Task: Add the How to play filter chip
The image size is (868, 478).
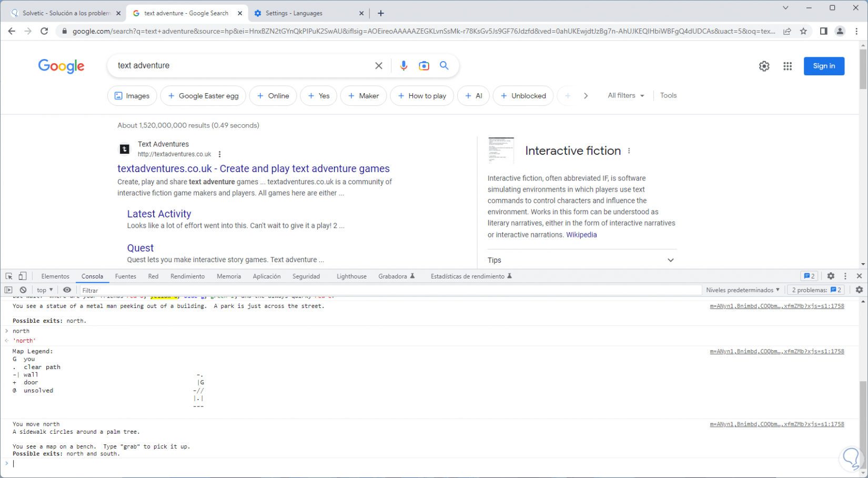Action: pyautogui.click(x=422, y=96)
